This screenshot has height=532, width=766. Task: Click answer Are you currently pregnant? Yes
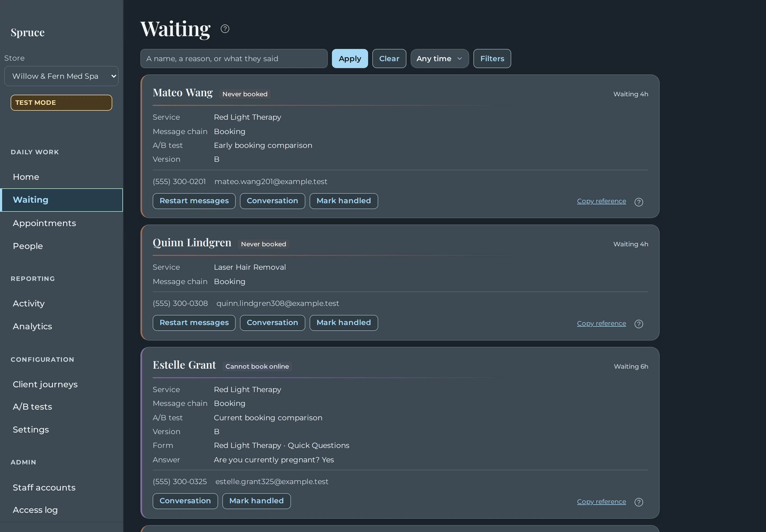274,460
